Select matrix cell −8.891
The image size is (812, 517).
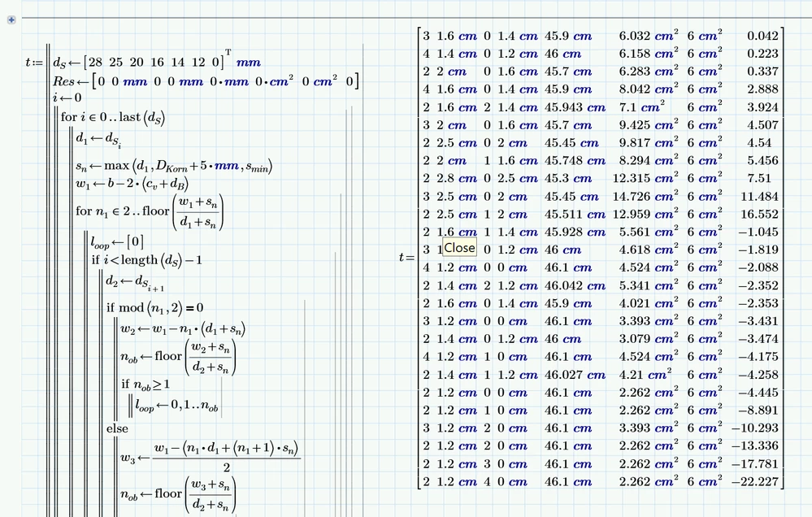pyautogui.click(x=758, y=411)
